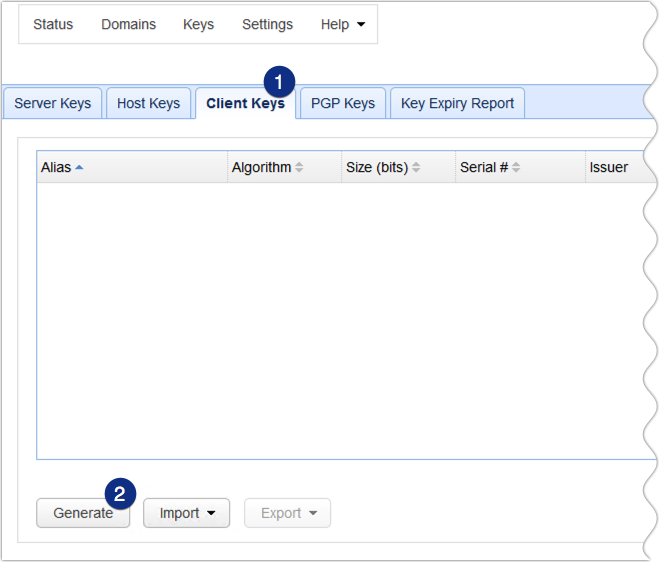Image resolution: width=659 pixels, height=562 pixels.
Task: Switch to the Host Keys tab
Action: 148,103
